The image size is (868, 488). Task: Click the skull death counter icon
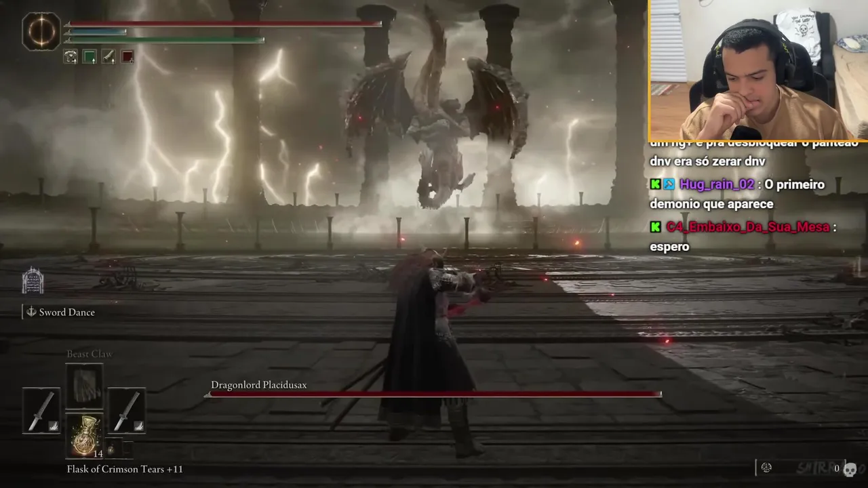(849, 470)
